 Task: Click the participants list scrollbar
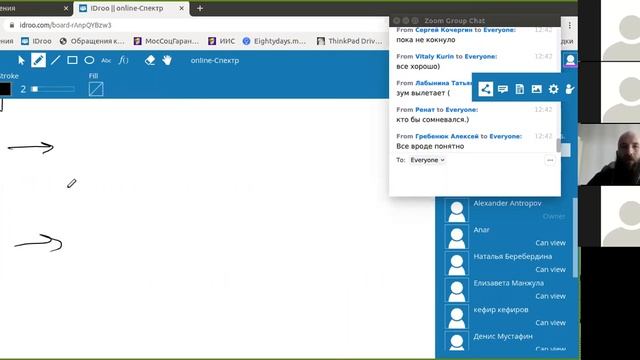pos(575,237)
